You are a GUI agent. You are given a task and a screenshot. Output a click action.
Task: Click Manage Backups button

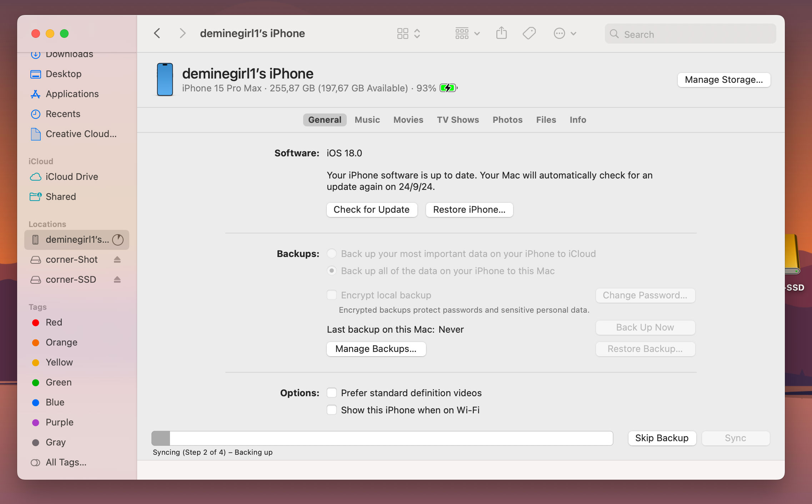376,349
